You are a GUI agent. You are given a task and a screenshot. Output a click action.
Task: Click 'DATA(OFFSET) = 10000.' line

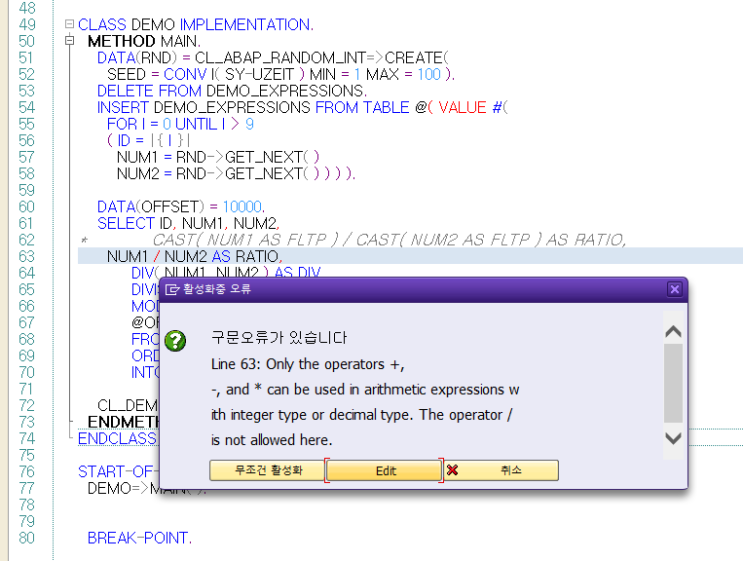click(x=181, y=207)
